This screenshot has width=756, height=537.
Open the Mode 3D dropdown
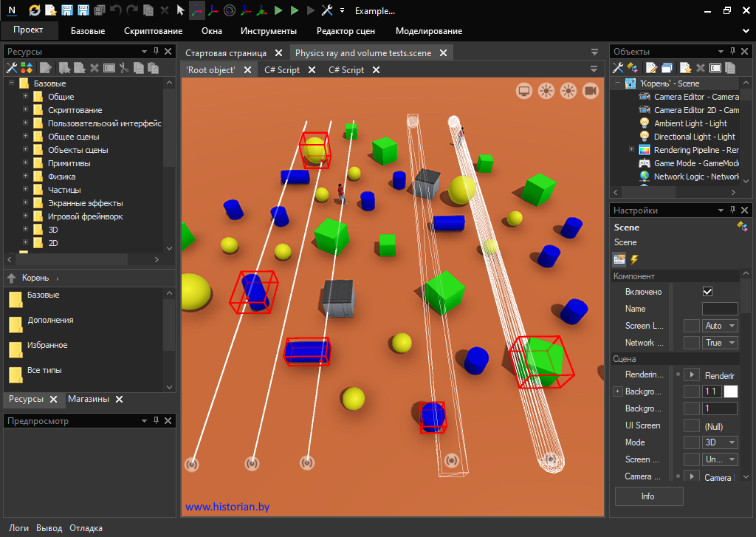tap(720, 442)
